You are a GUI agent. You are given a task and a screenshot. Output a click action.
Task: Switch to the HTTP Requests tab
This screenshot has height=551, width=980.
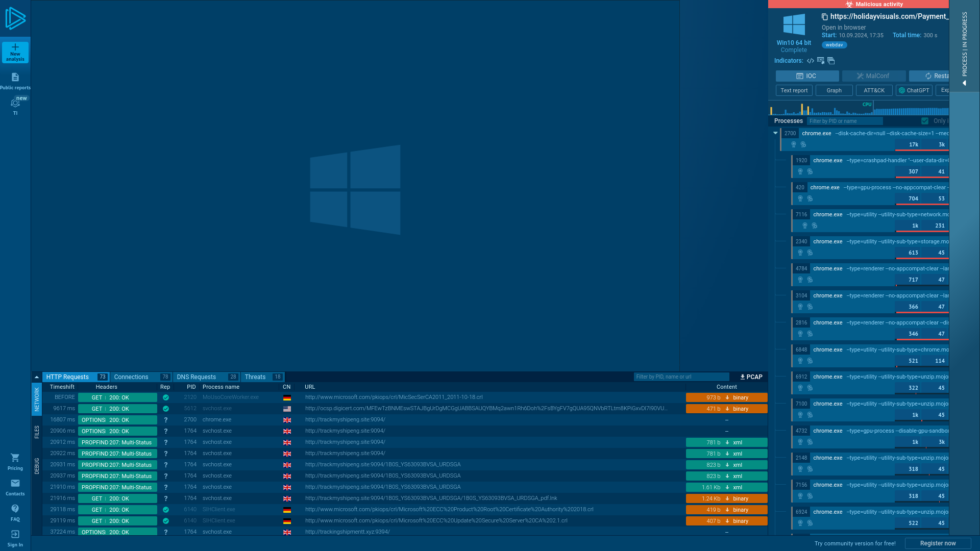pyautogui.click(x=76, y=377)
